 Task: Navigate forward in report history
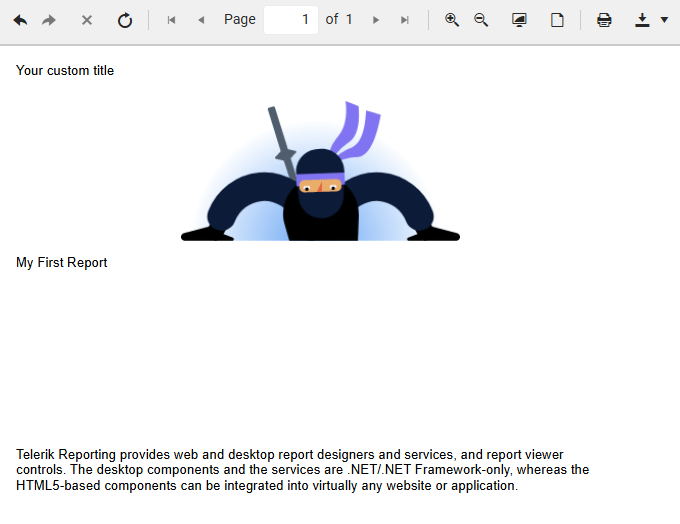(49, 20)
